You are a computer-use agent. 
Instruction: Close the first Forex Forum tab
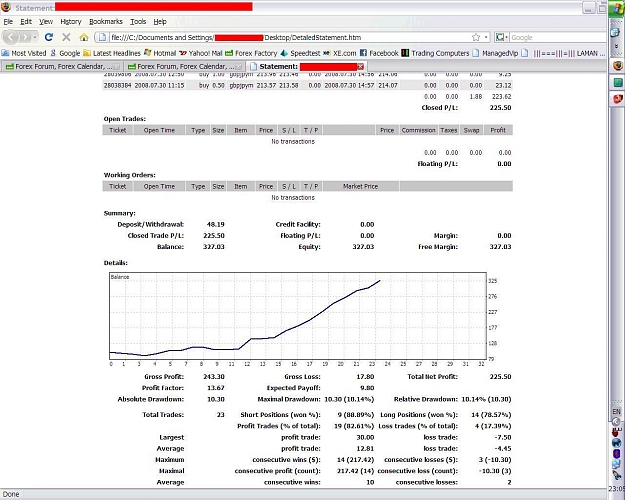116,67
